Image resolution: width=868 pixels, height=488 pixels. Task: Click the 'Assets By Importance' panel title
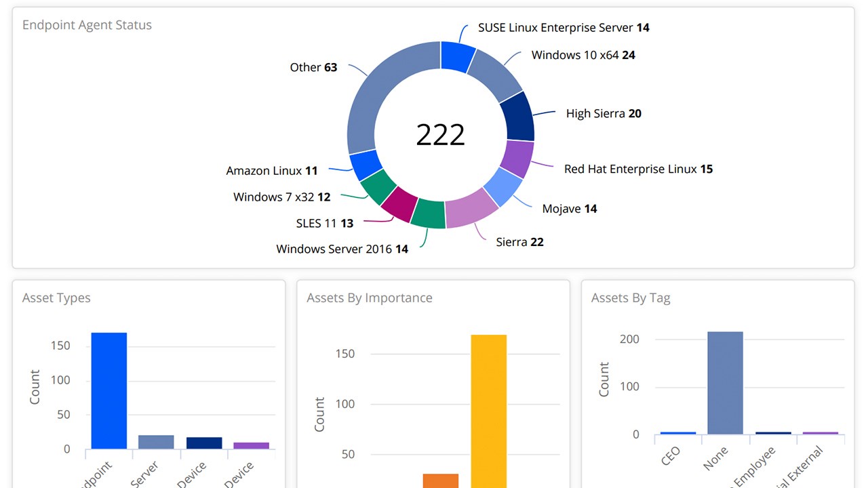[x=370, y=298]
